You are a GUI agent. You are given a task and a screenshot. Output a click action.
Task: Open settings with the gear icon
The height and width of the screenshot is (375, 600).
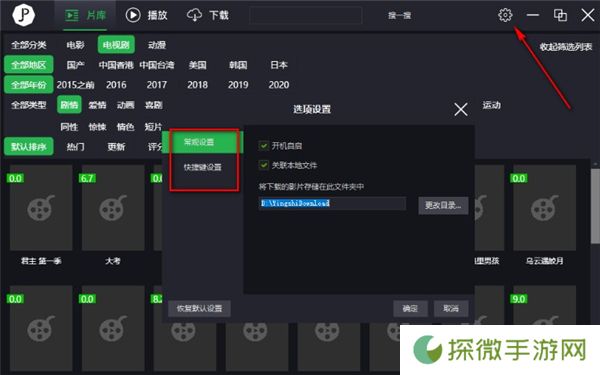tap(505, 15)
